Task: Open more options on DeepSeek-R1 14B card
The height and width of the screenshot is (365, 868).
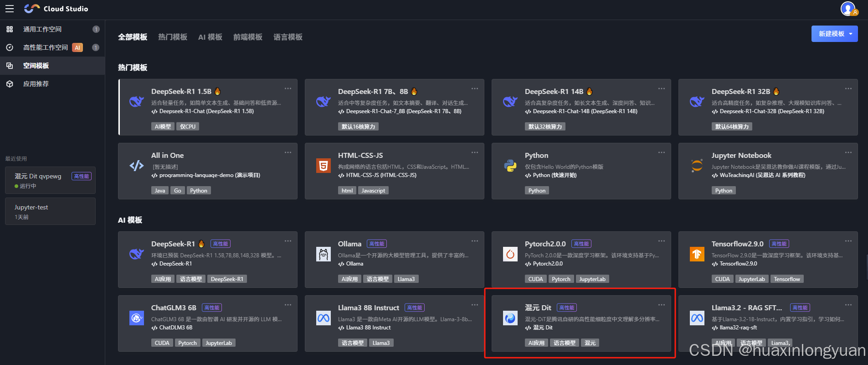Action: point(662,89)
